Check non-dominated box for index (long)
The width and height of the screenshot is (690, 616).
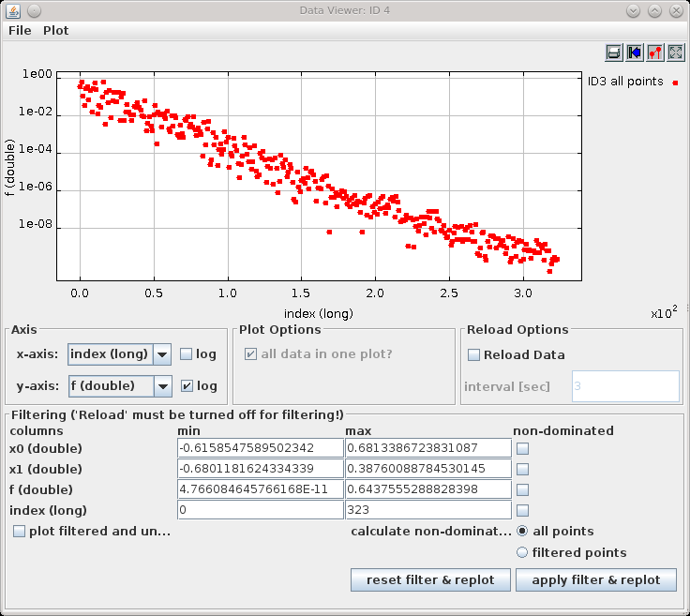click(522, 510)
